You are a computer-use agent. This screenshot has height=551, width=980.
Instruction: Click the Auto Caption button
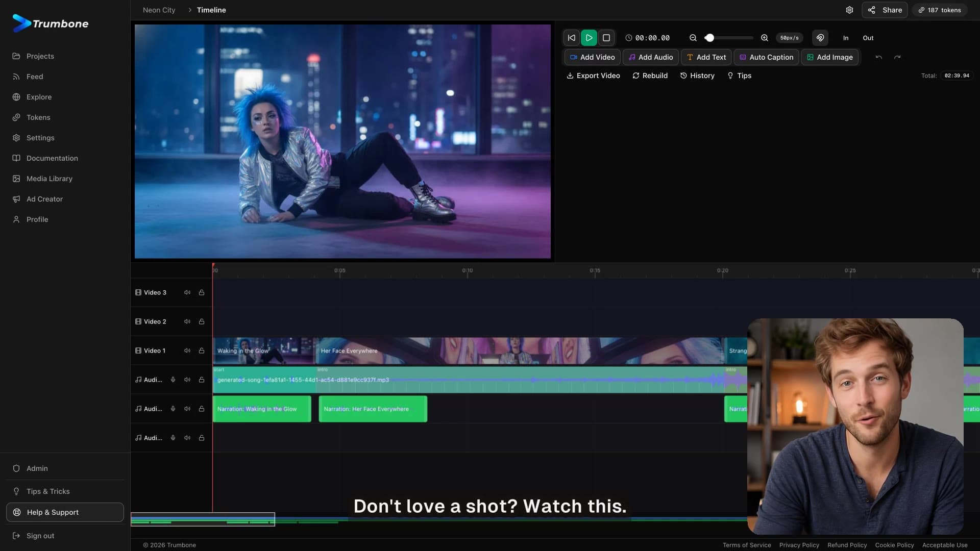(766, 57)
